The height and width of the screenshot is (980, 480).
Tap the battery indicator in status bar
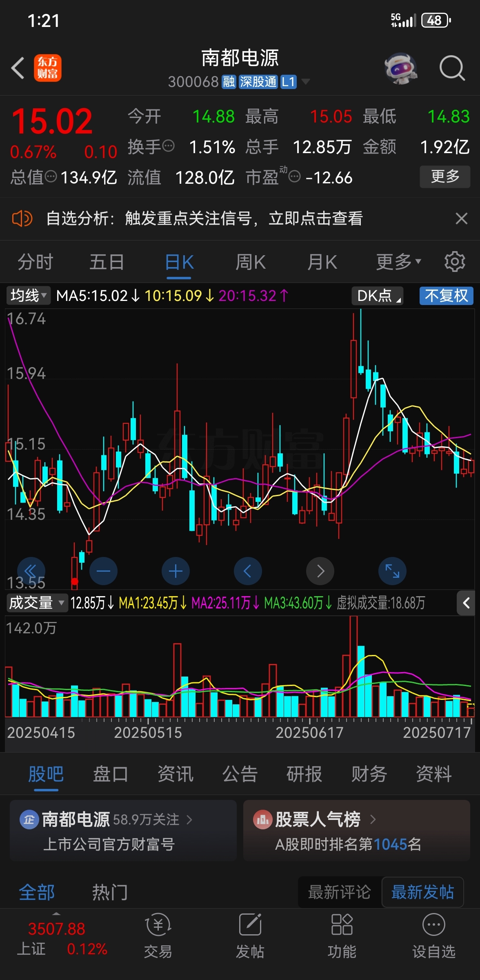pyautogui.click(x=436, y=20)
